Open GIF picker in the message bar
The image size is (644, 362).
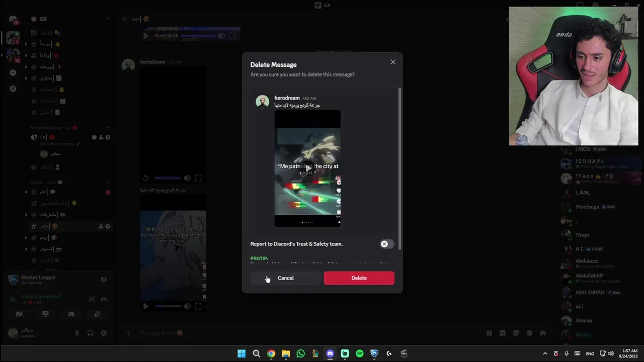click(x=502, y=333)
